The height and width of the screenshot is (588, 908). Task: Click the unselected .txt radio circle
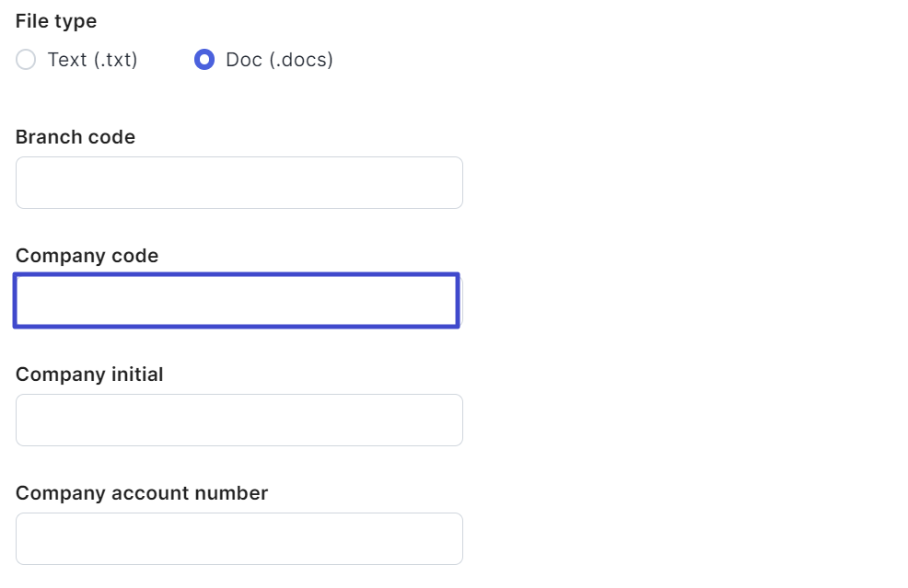click(x=27, y=60)
